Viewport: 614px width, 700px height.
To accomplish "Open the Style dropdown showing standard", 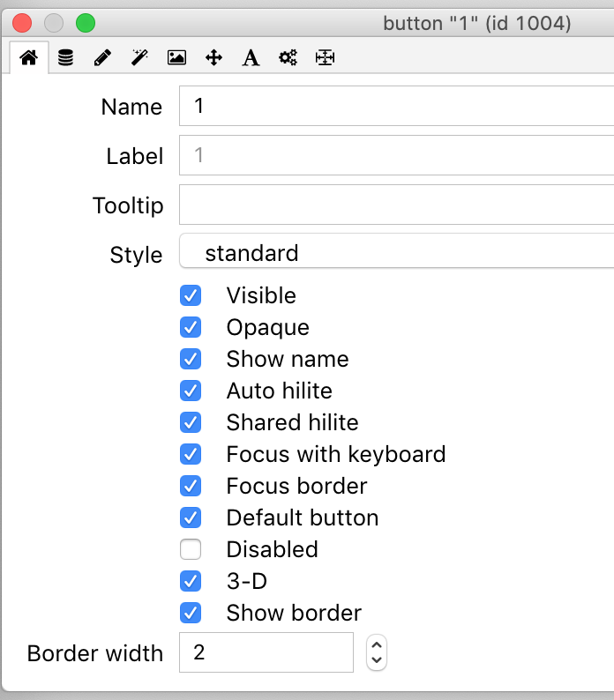I will click(x=397, y=254).
